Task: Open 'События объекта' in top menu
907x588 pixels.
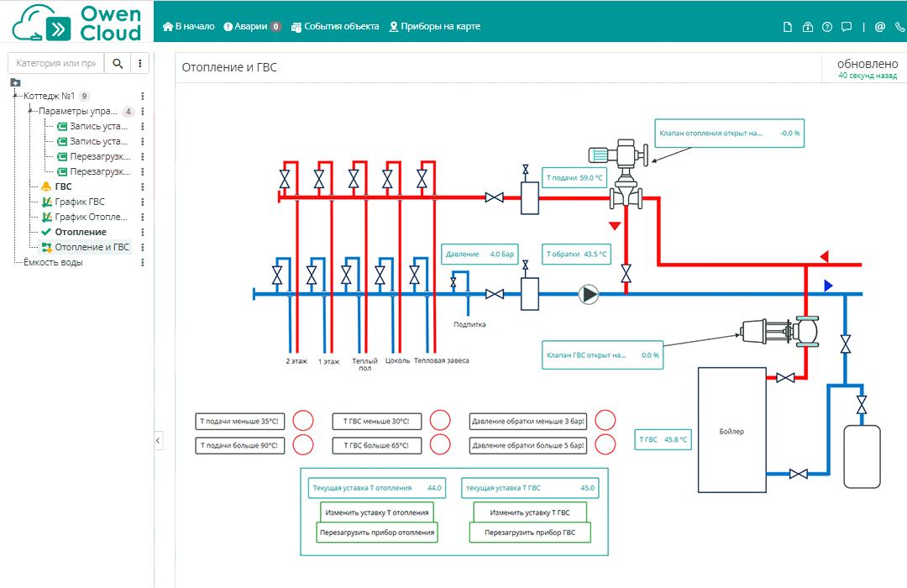Action: tap(335, 27)
